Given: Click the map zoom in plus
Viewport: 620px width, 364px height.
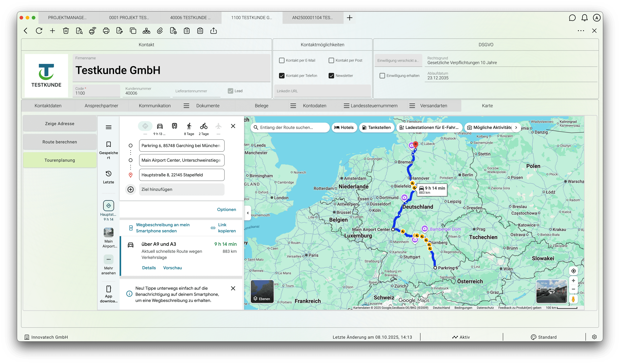Looking at the screenshot, I should point(573,281).
